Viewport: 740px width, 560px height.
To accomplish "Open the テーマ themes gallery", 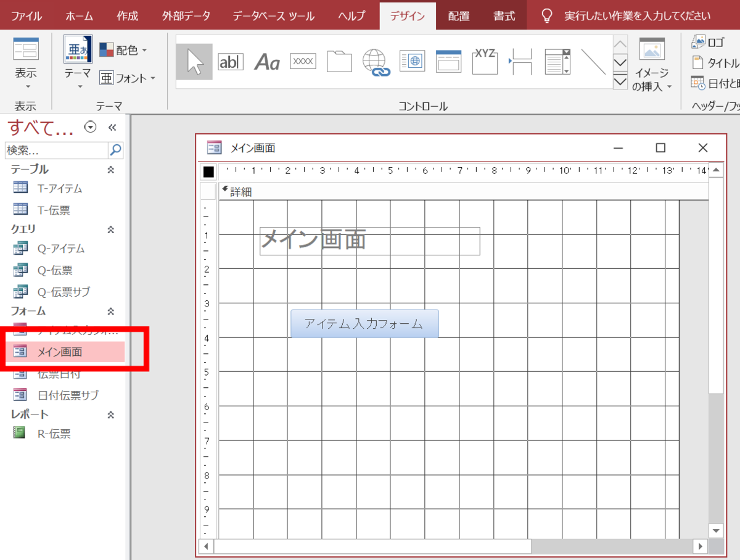I will pyautogui.click(x=78, y=63).
